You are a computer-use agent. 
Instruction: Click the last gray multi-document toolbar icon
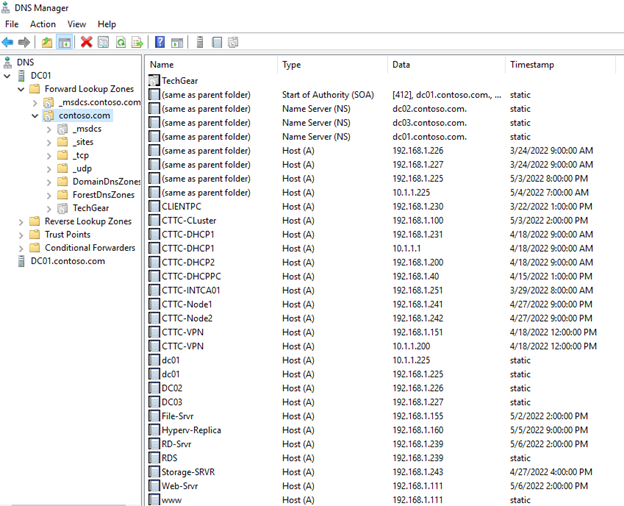click(233, 42)
